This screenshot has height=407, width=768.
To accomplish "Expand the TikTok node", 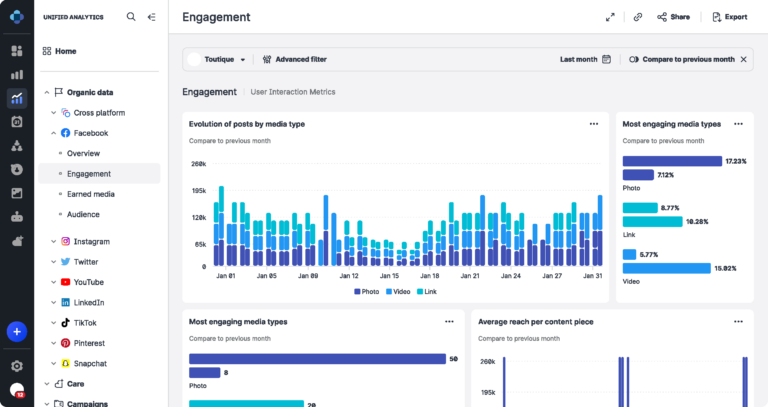I will (53, 323).
